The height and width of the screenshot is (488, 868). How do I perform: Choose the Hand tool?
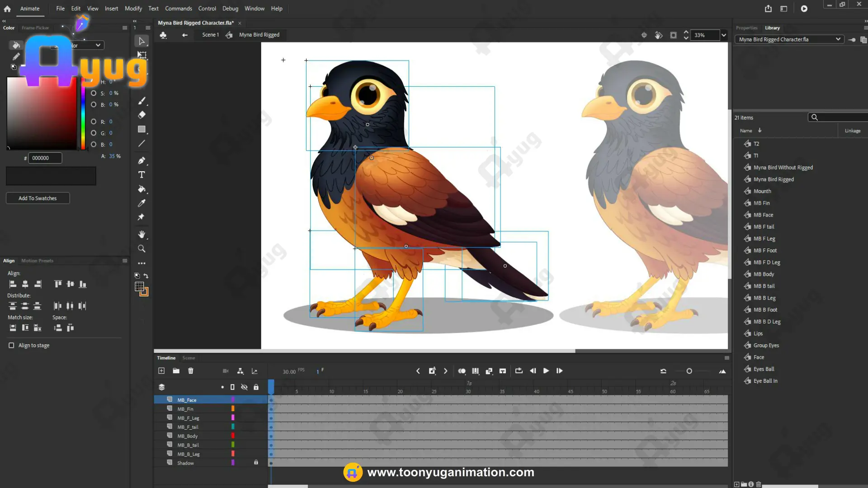coord(142,234)
